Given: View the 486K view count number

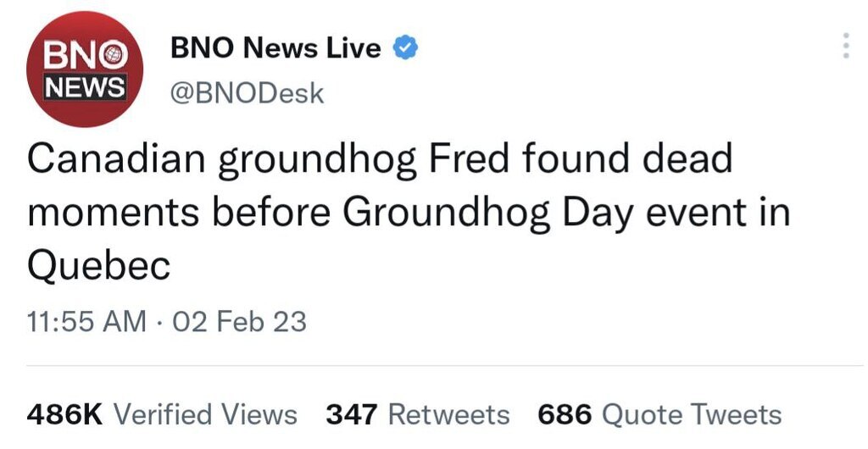Looking at the screenshot, I should (x=65, y=414).
